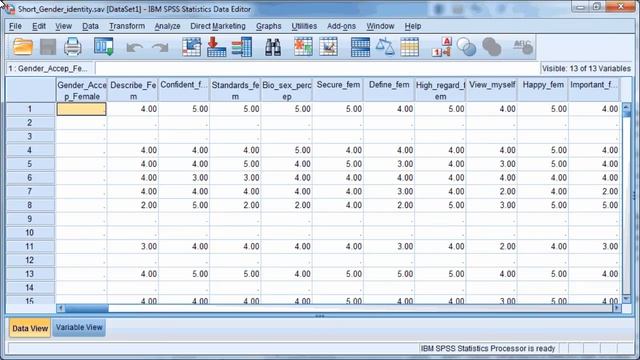Viewport: 640px width, 360px height.
Task: Click row 6 Confident_f value 3.00
Action: 184,178
